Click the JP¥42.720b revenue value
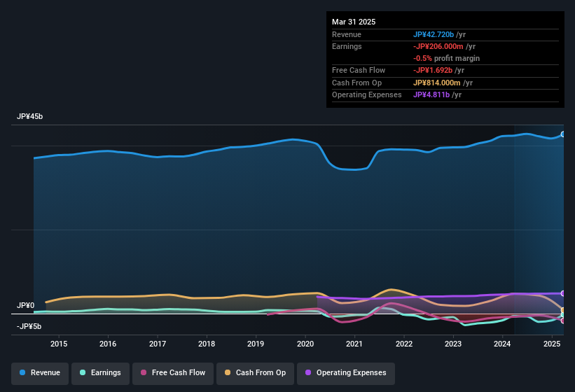 (434, 34)
